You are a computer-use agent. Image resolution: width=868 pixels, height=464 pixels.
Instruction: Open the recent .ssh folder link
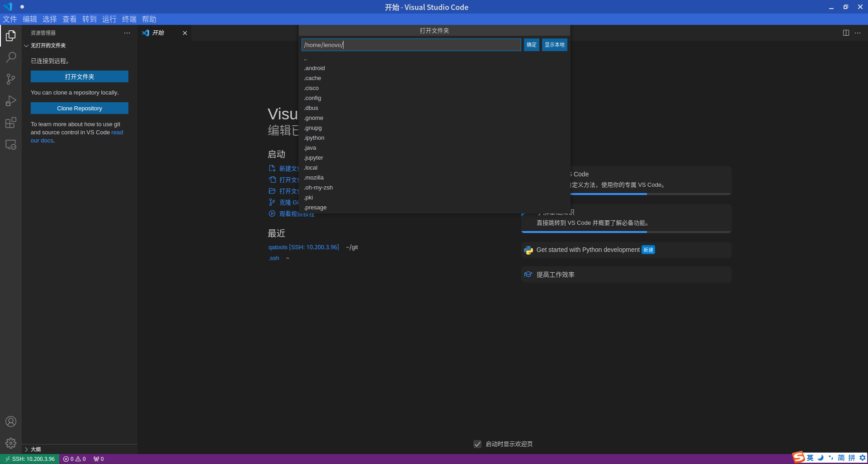[x=274, y=258]
